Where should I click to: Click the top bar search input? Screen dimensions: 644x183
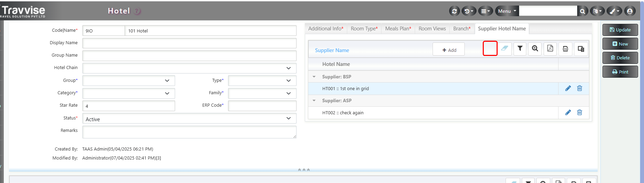tap(548, 11)
